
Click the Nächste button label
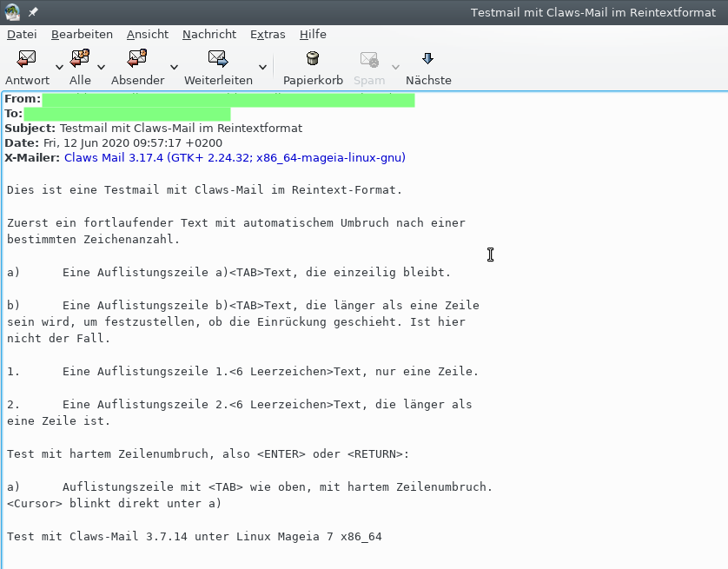[x=428, y=80]
